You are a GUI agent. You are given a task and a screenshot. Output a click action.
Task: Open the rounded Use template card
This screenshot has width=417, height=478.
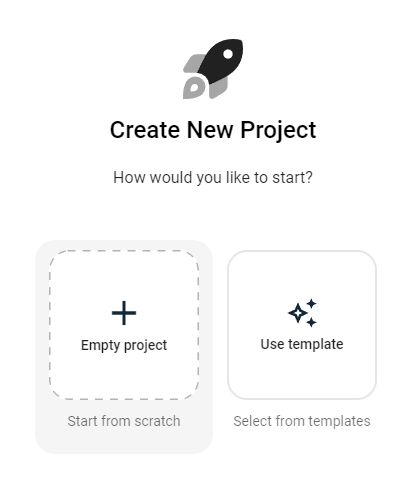(x=302, y=325)
